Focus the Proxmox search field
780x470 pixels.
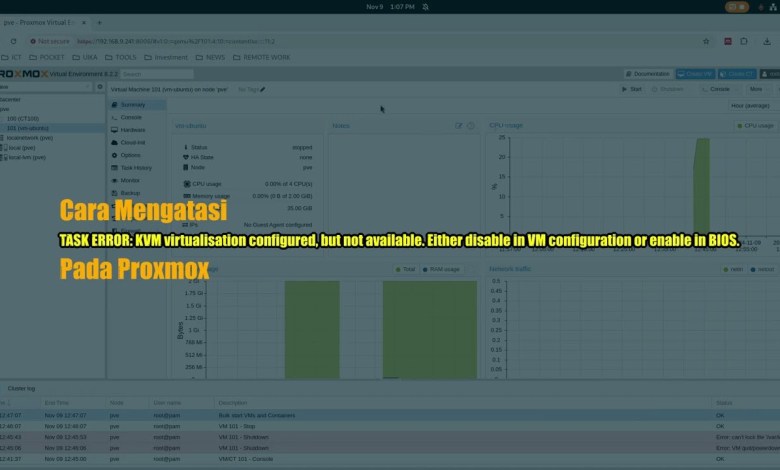coord(157,74)
